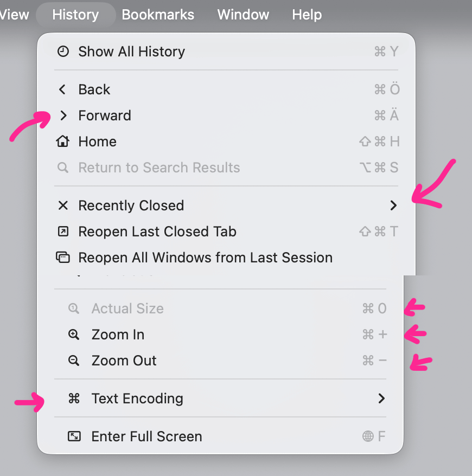Viewport: 472px width, 476px height.
Task: Open the Help menu
Action: [x=307, y=15]
